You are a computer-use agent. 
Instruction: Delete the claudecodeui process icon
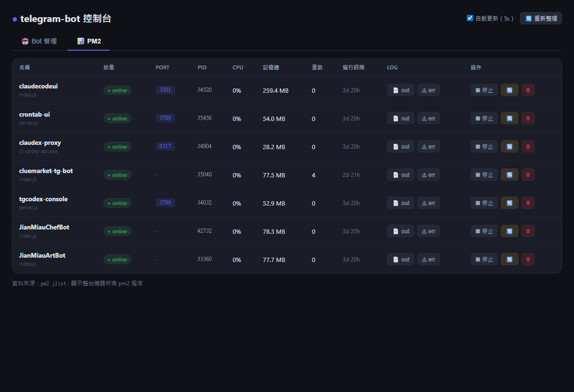tap(528, 90)
